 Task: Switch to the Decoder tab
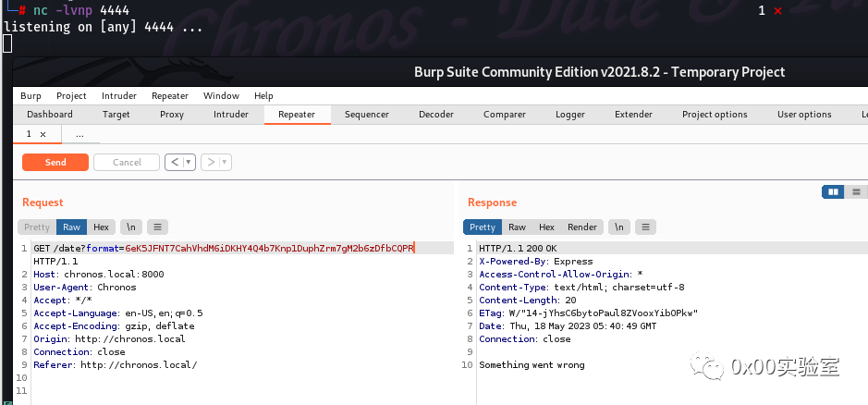(x=435, y=114)
